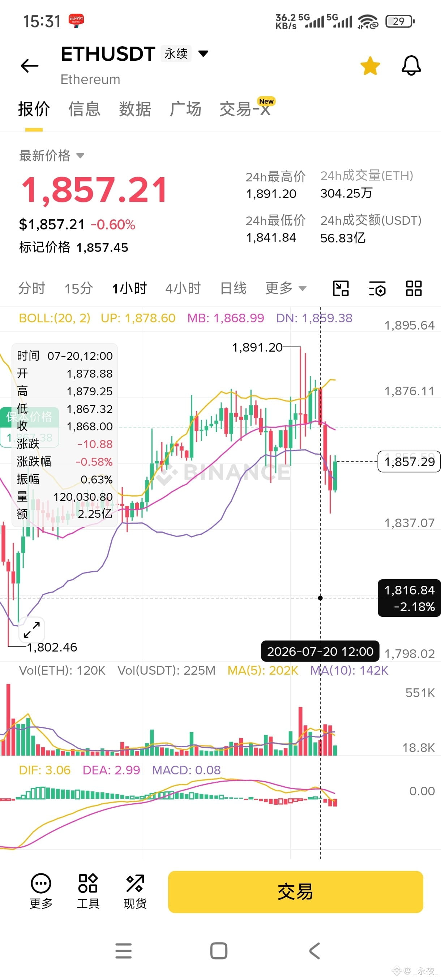Screen dimensions: 441x980
Task: Tap the 24h成交额 value 56.83亿
Action: tap(343, 238)
